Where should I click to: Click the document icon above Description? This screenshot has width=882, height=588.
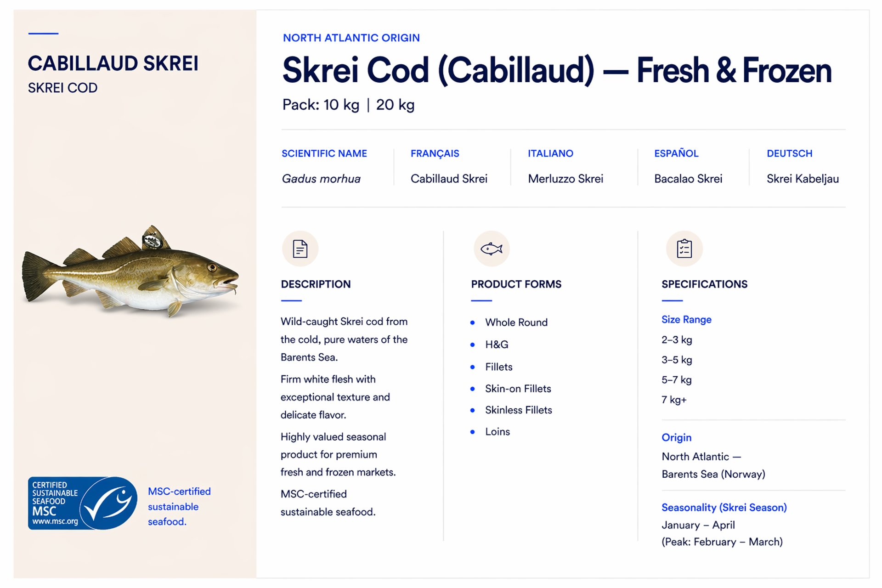300,249
